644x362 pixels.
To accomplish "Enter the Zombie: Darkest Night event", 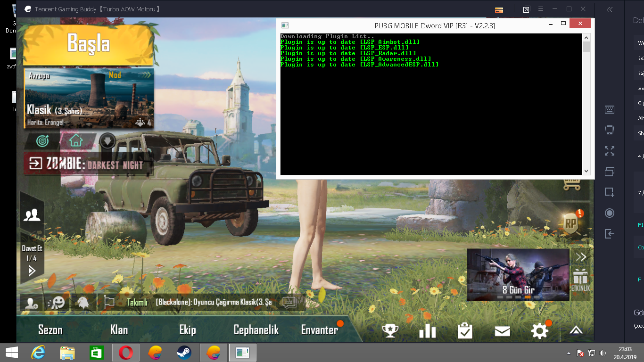I will pos(89,164).
